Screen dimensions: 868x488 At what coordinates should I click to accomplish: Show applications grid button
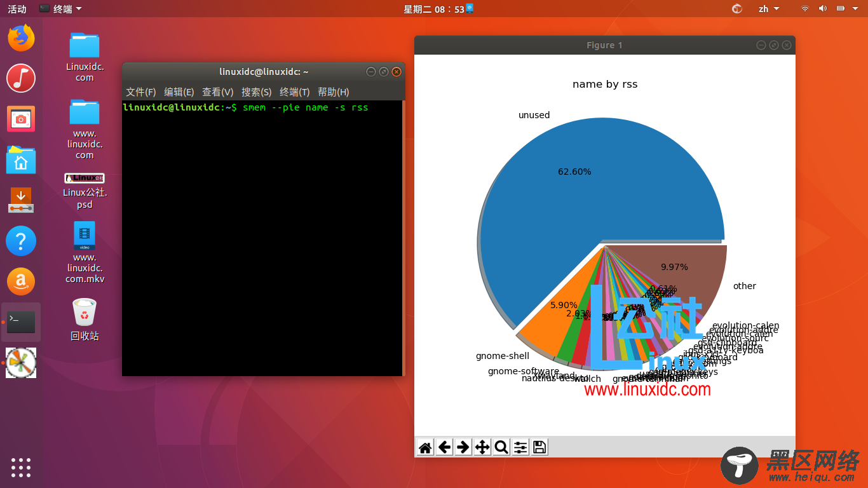pyautogui.click(x=21, y=467)
